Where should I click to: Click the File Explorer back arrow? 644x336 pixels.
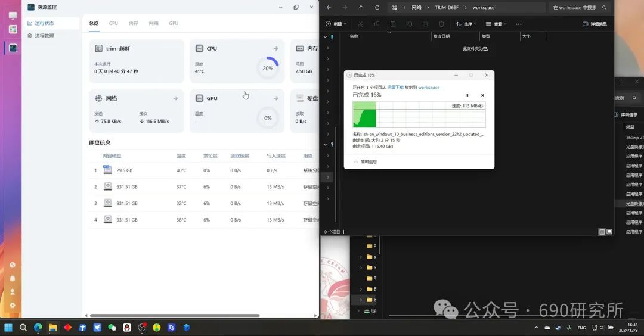point(329,7)
